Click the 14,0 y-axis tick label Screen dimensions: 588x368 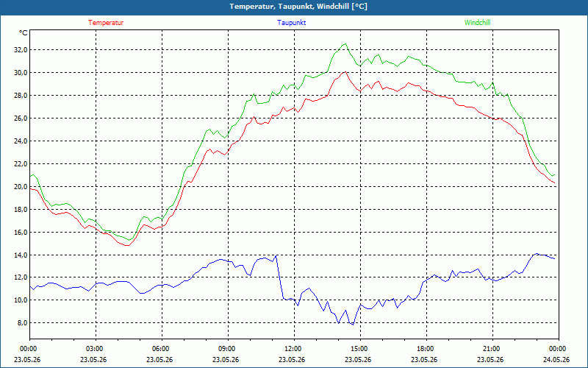click(21, 255)
